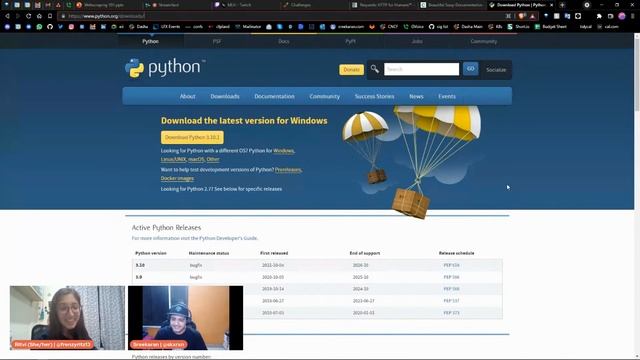Image resolution: width=640 pixels, height=360 pixels.
Task: Follow the Windows OS link
Action: tap(284, 151)
